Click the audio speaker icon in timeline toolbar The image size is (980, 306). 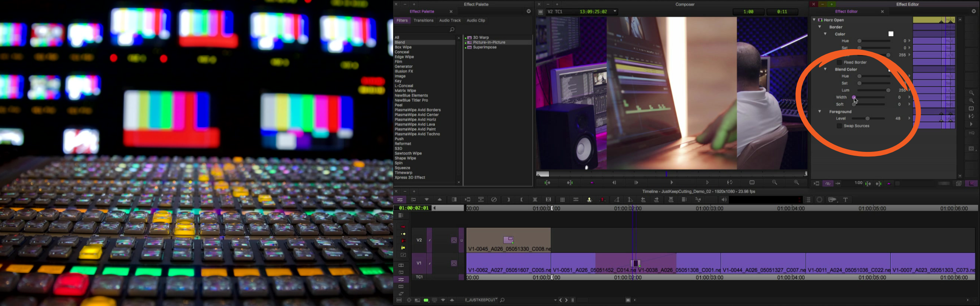click(724, 200)
